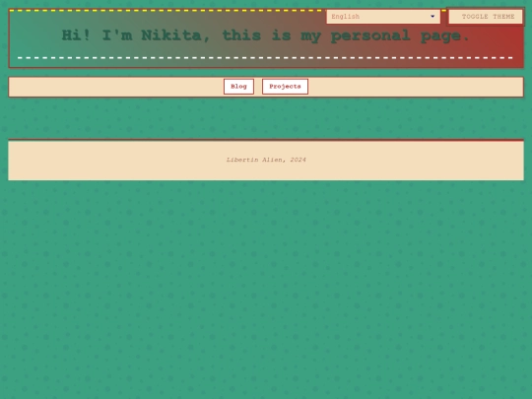Open the English language dropdown
The image size is (532, 399).
383,17
